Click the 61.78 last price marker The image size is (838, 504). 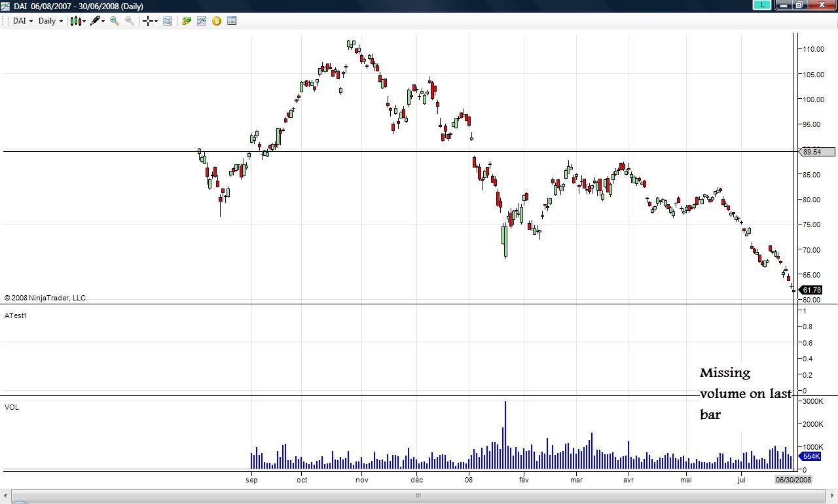coord(811,290)
